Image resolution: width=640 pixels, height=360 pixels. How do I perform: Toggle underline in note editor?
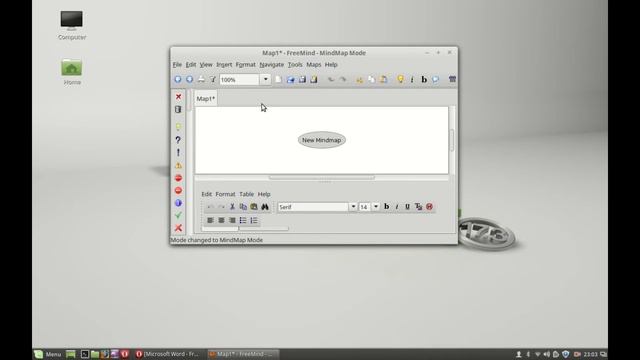[x=407, y=207]
